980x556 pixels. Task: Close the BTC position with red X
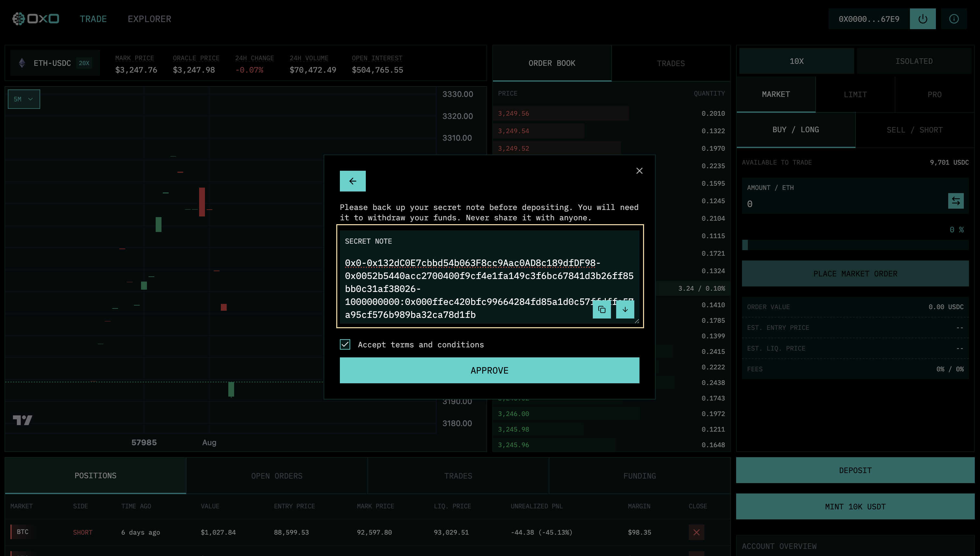click(x=696, y=532)
